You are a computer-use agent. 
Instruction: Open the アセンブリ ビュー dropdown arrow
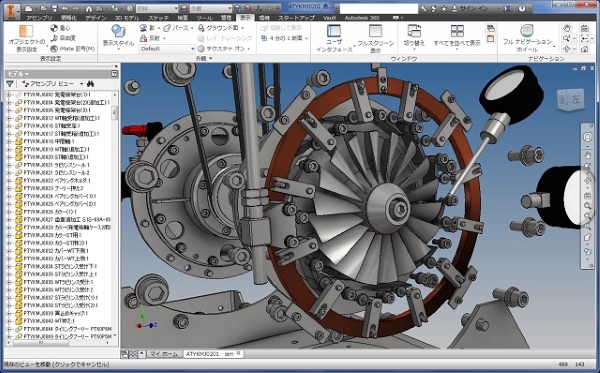coord(81,84)
